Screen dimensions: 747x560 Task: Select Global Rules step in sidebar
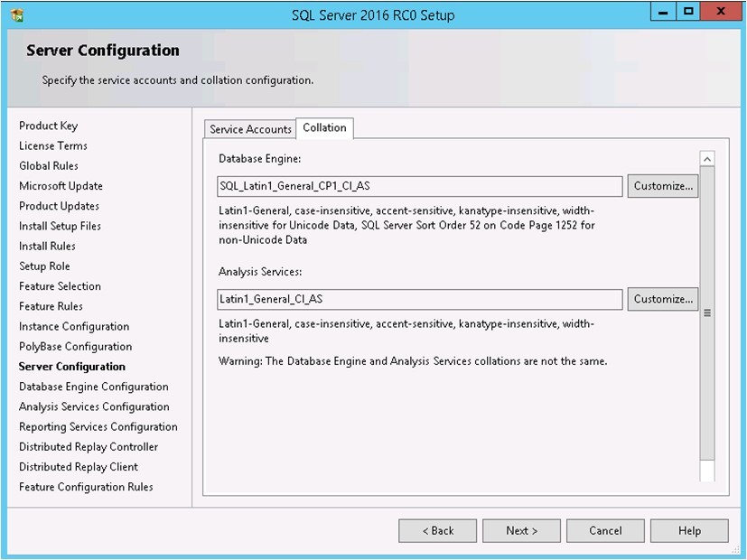[49, 165]
